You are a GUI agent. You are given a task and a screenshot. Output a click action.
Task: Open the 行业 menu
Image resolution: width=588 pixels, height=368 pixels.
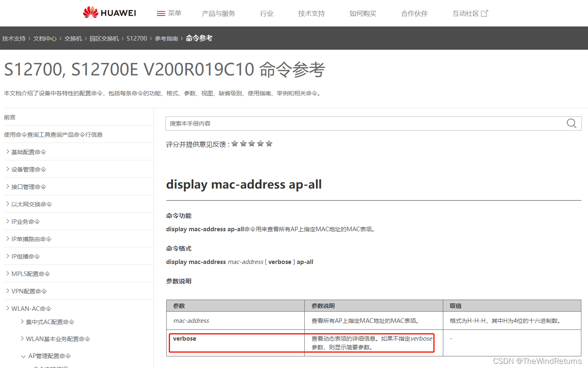[267, 13]
